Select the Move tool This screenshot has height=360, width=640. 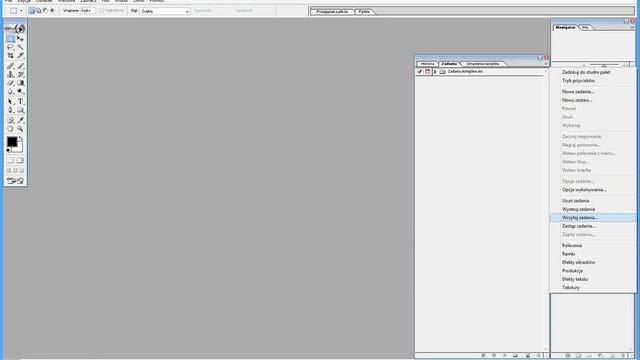20,39
